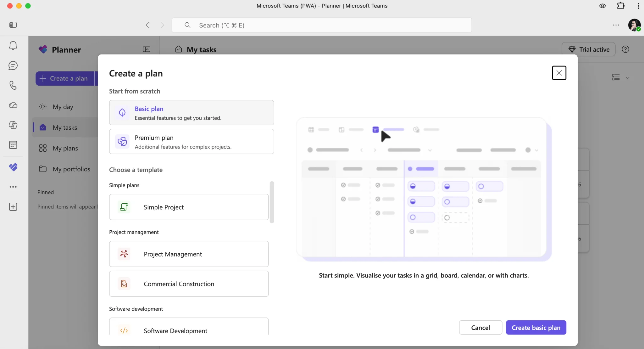The height and width of the screenshot is (349, 644).
Task: Choose the Project Management template
Action: (189, 254)
